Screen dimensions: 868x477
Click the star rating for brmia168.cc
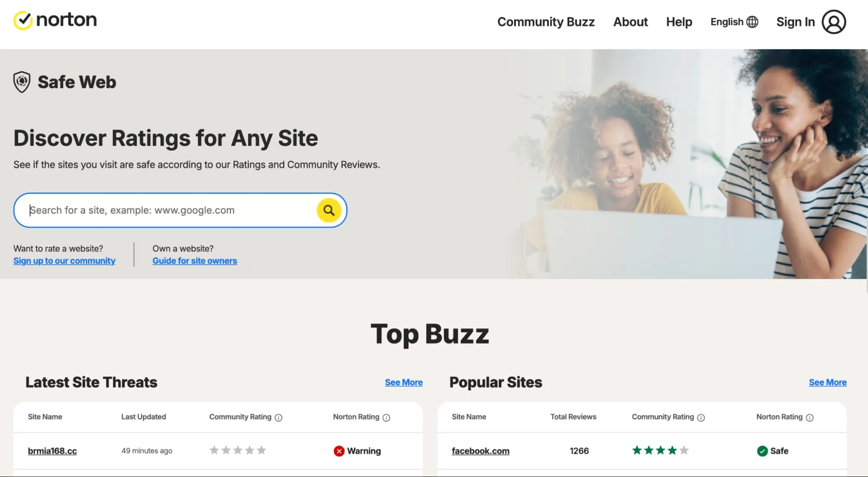238,450
